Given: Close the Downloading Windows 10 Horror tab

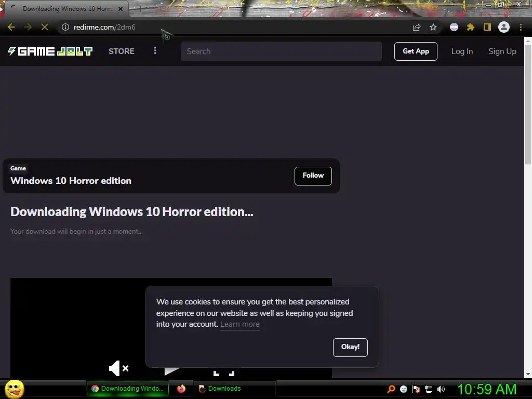Looking at the screenshot, I should click(121, 9).
